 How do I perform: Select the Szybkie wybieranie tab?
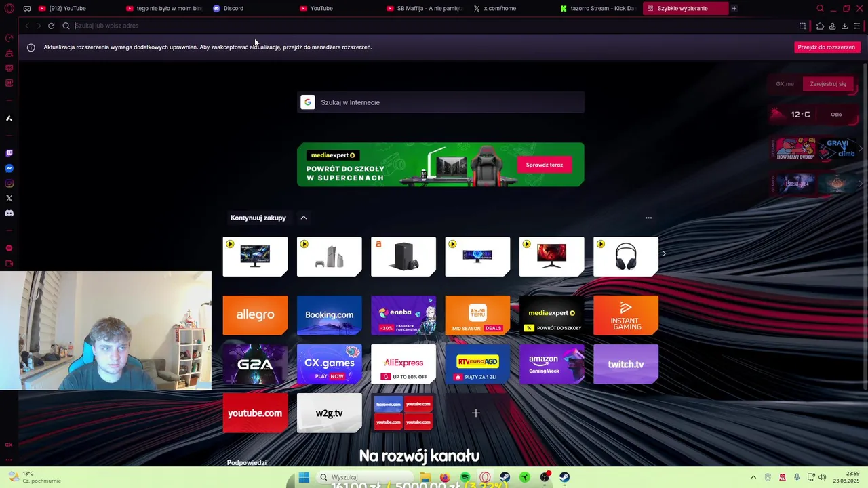click(686, 8)
